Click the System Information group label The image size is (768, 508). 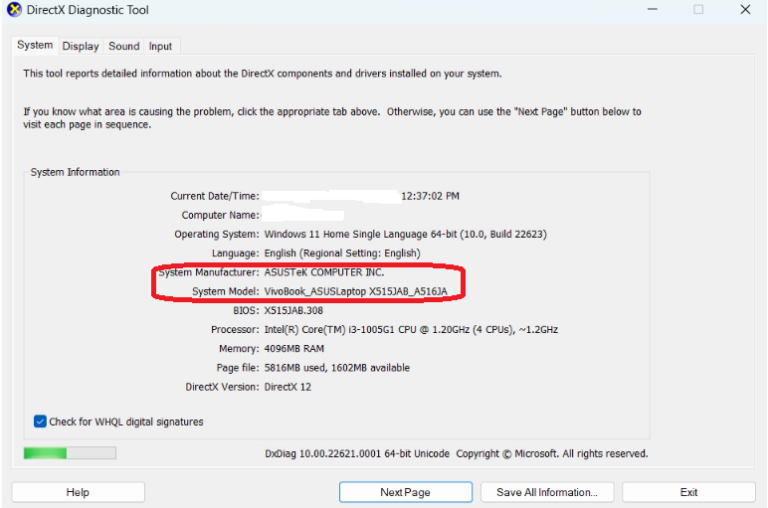[75, 172]
